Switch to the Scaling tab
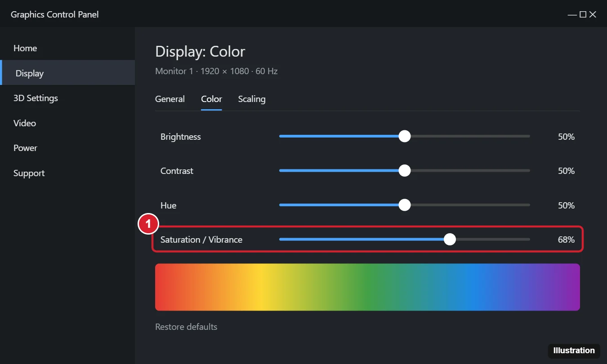607x364 pixels. pos(252,99)
